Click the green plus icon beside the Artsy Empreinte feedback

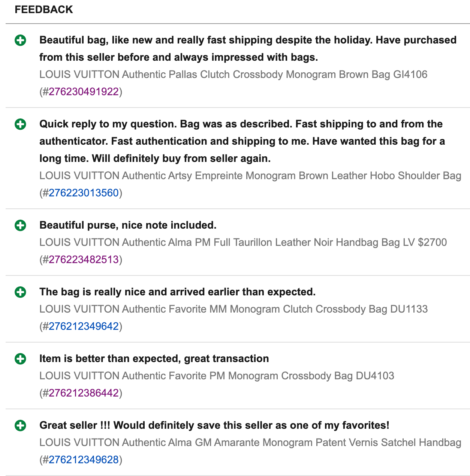pos(20,124)
